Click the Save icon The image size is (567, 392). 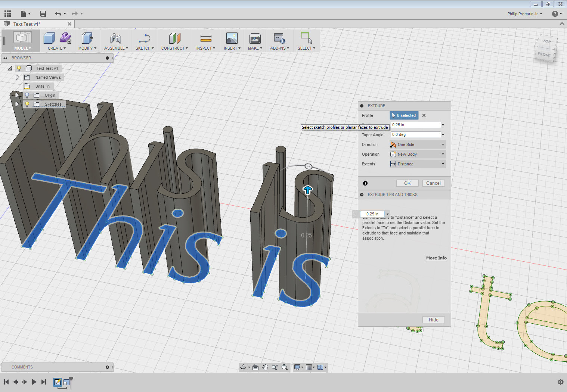point(43,13)
